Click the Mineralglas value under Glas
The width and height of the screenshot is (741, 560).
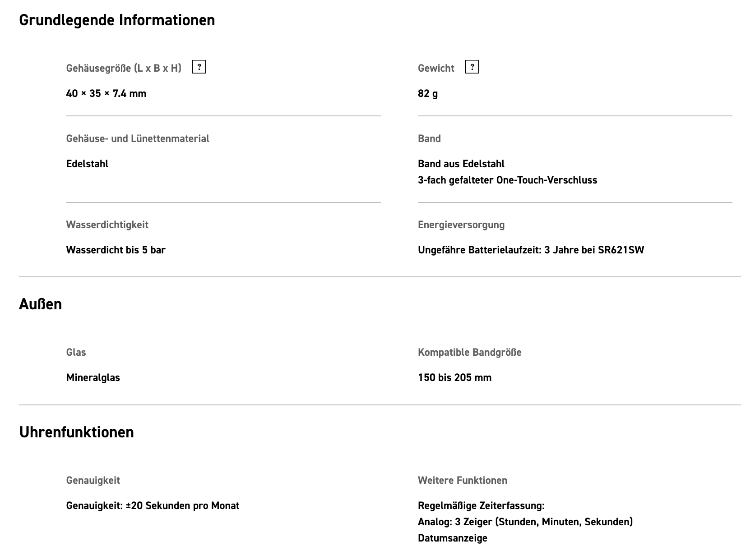click(93, 378)
